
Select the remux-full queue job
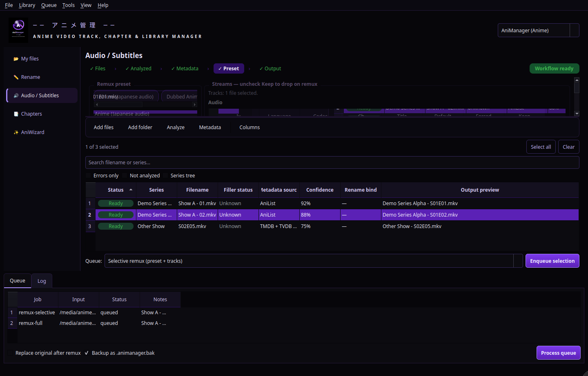tap(37, 323)
